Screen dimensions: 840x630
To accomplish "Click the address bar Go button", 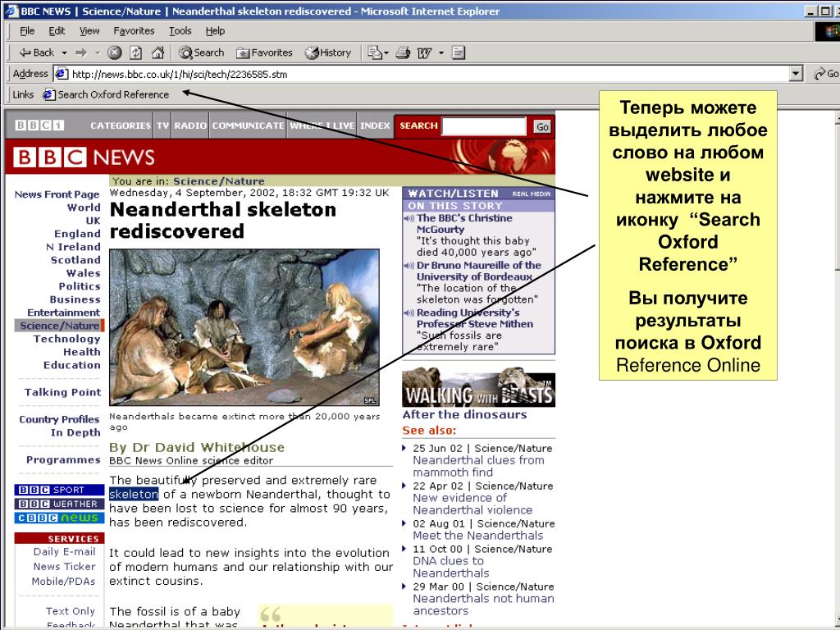I will (x=825, y=74).
